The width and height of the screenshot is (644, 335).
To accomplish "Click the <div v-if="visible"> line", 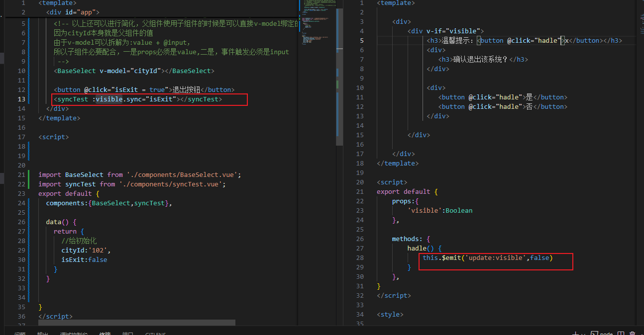I will click(445, 31).
